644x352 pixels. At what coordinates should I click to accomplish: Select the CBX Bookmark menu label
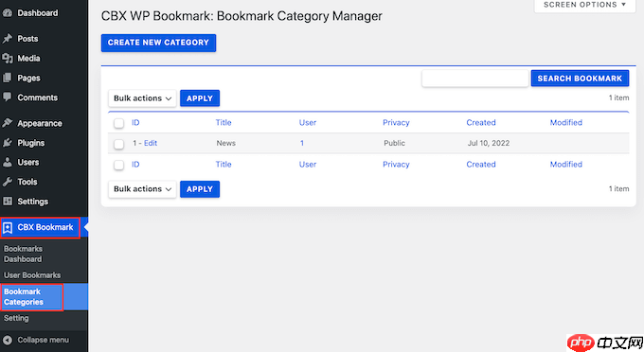(45, 227)
